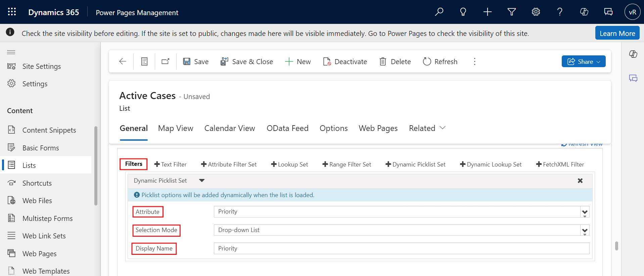Click the help question mark icon
The width and height of the screenshot is (644, 276).
(560, 12)
